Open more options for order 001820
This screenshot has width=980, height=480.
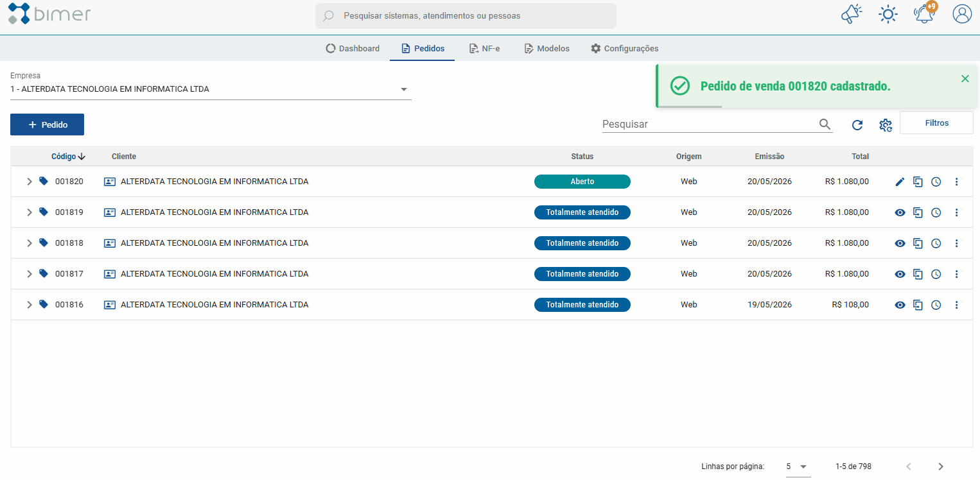point(956,182)
